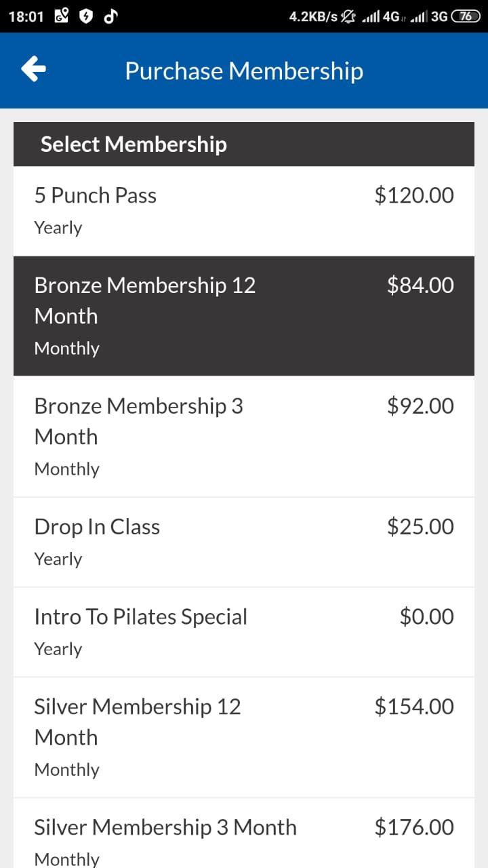
Task: Tap the maps location status icon
Action: tap(60, 16)
